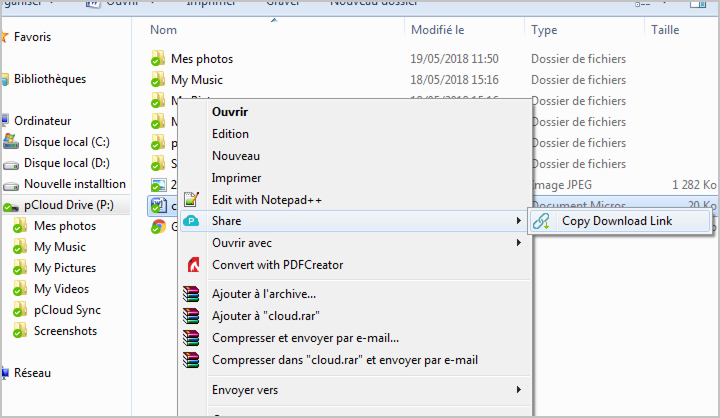Image resolution: width=720 pixels, height=418 pixels.
Task: Select Compresser et envoyer par e-mail option
Action: click(x=305, y=338)
